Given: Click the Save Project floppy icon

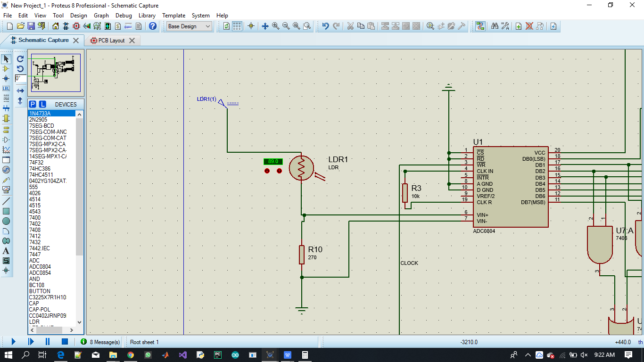Looking at the screenshot, I should pyautogui.click(x=31, y=26).
